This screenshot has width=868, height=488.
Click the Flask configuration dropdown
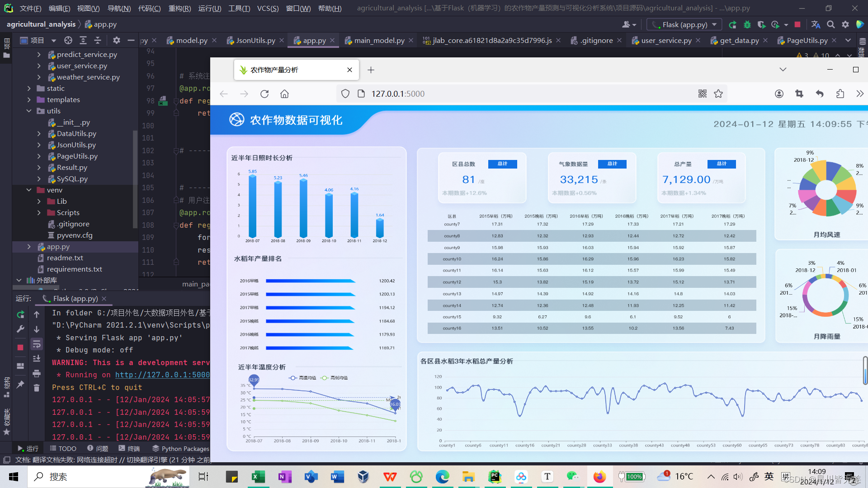[x=685, y=24]
